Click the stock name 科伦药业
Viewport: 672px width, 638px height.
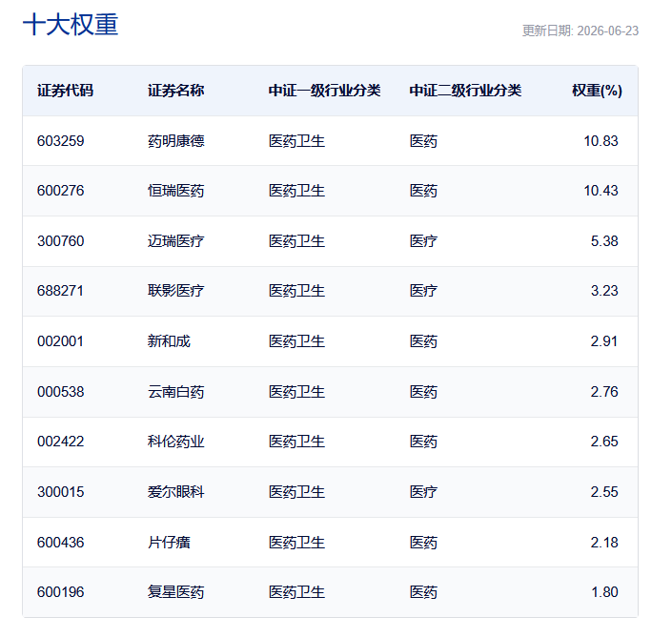pos(175,442)
